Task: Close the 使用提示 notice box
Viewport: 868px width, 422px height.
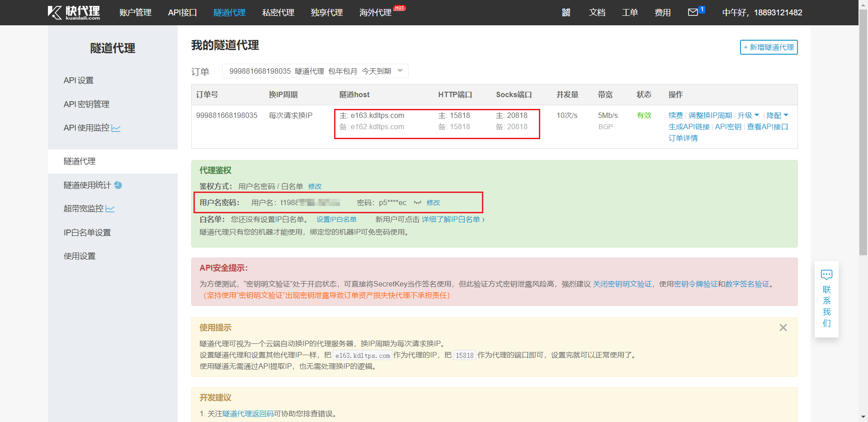Action: click(783, 328)
